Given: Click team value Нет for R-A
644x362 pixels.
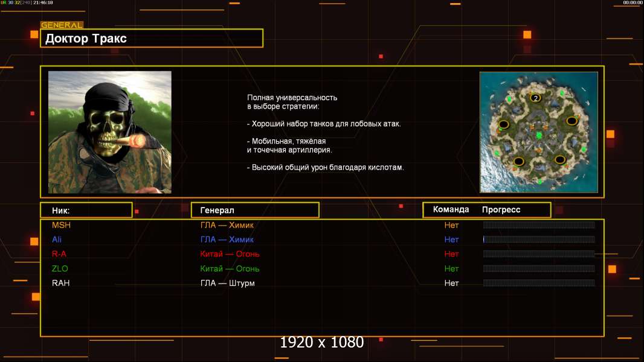Looking at the screenshot, I should tap(451, 254).
